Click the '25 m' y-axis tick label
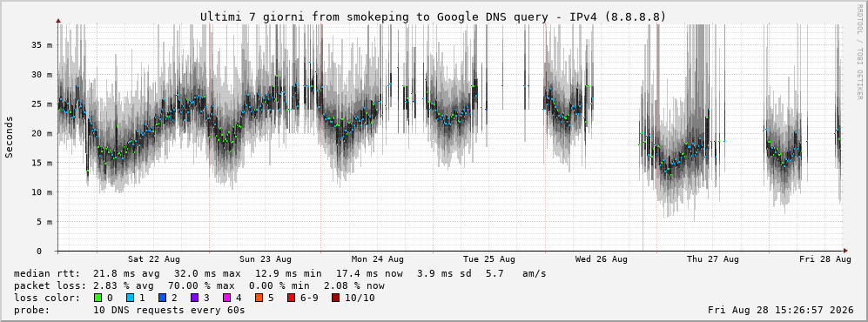 [41, 104]
